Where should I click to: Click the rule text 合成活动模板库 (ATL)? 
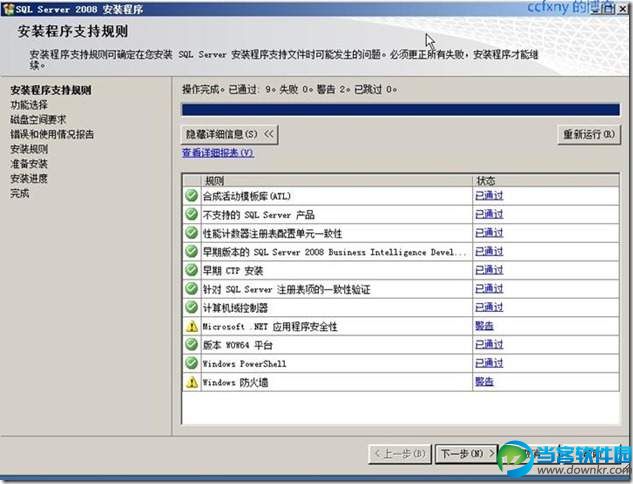click(x=247, y=196)
